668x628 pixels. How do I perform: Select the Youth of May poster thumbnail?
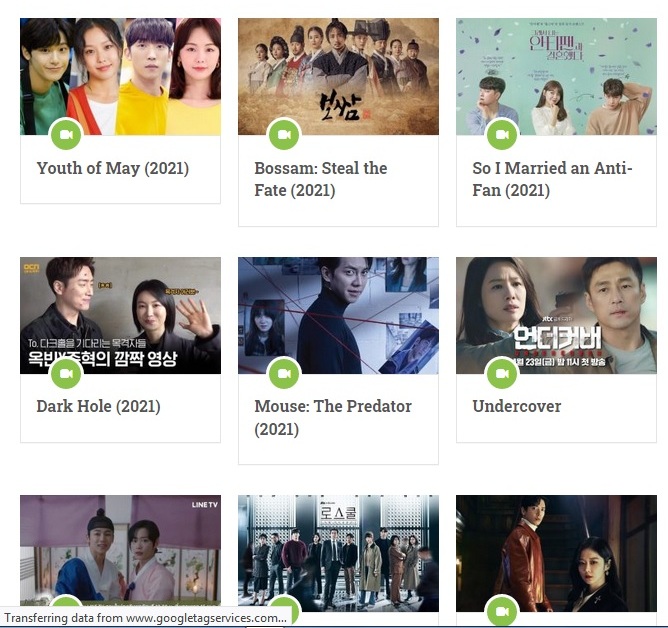pos(121,77)
